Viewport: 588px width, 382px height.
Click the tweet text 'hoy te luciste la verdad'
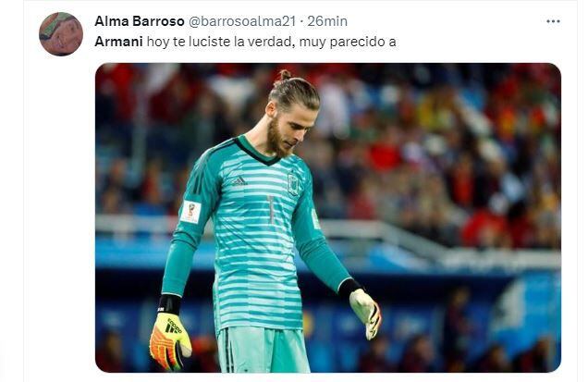pyautogui.click(x=217, y=42)
